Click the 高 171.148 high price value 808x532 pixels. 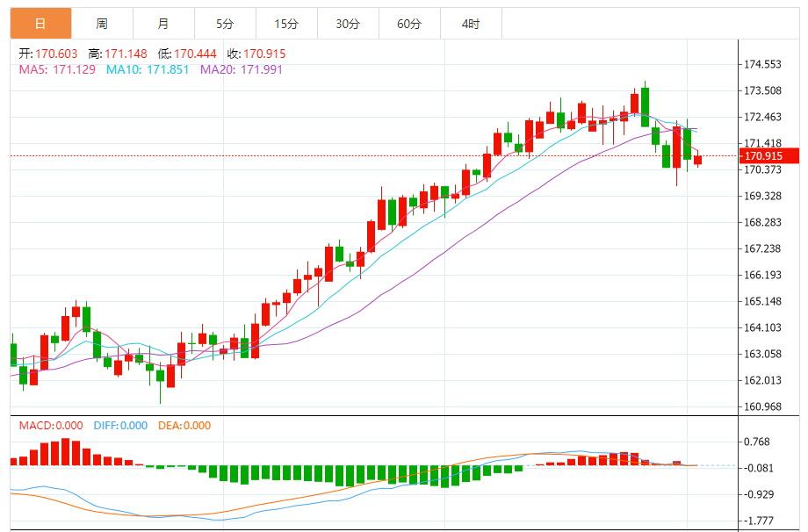tap(124, 54)
